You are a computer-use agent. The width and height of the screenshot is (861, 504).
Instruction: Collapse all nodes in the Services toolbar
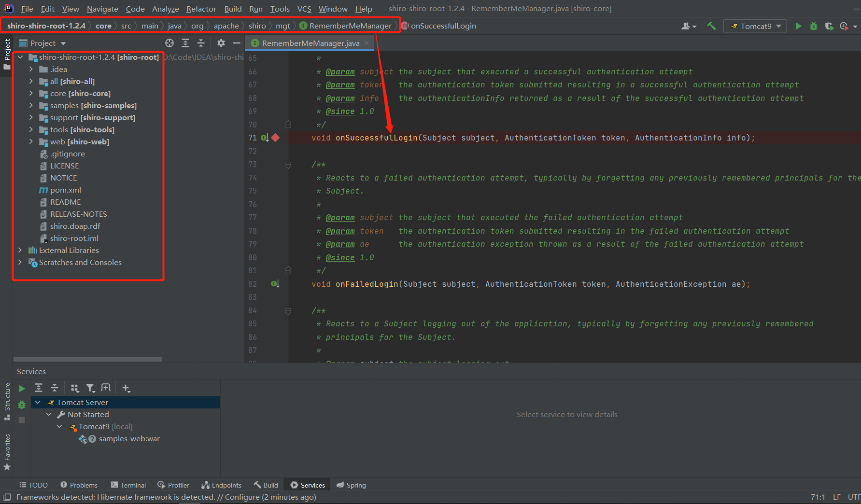pyautogui.click(x=55, y=388)
